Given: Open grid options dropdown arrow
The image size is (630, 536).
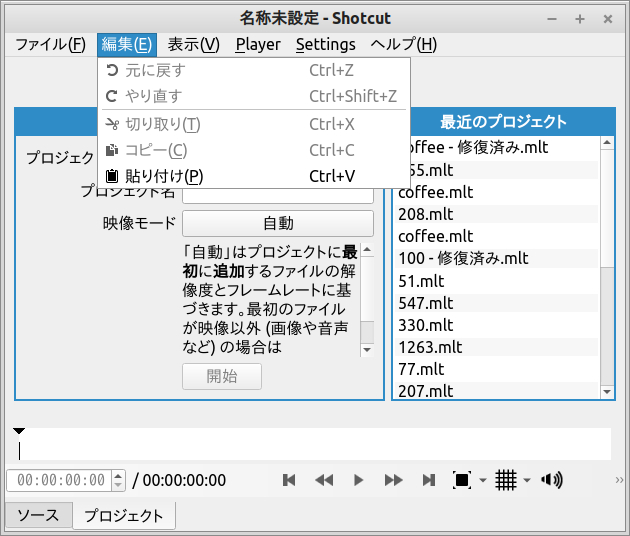Looking at the screenshot, I should point(527,481).
